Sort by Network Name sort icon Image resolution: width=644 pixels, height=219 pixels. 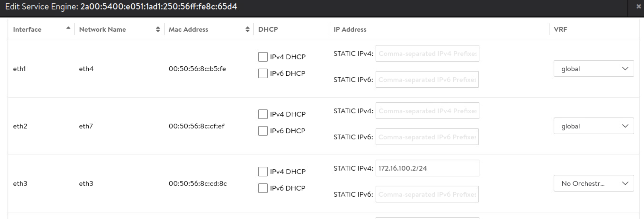[x=158, y=29]
